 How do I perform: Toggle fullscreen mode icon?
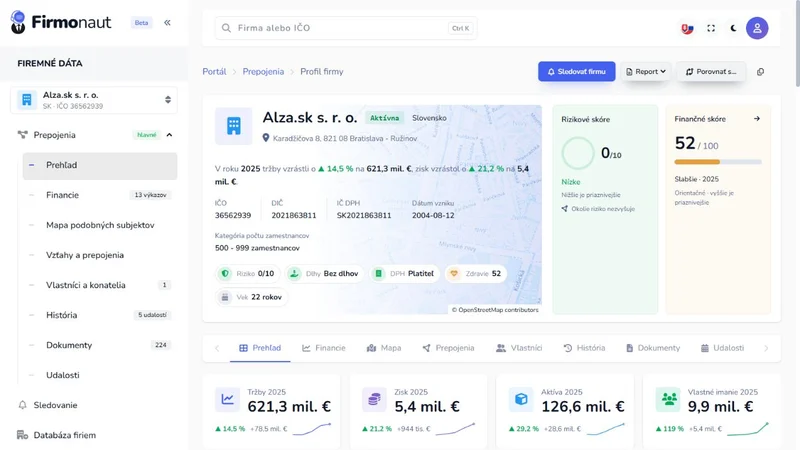click(711, 28)
